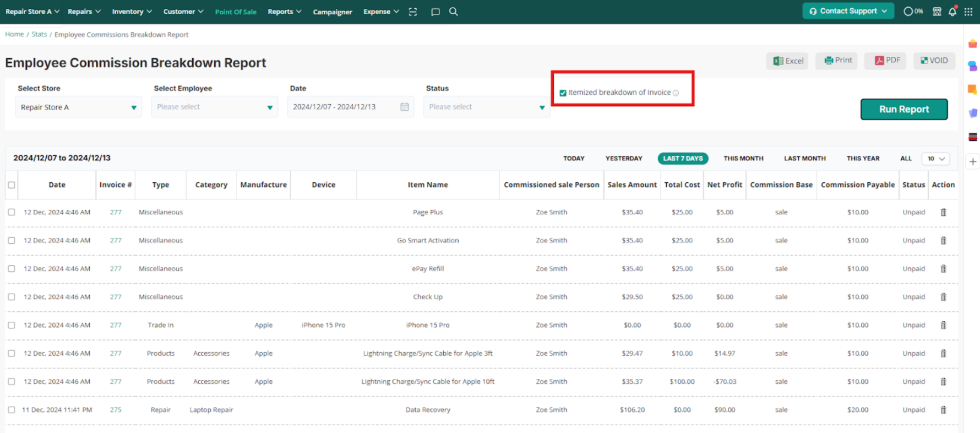Delete the Page Plus row via trash icon
This screenshot has width=980, height=433.
[x=943, y=212]
